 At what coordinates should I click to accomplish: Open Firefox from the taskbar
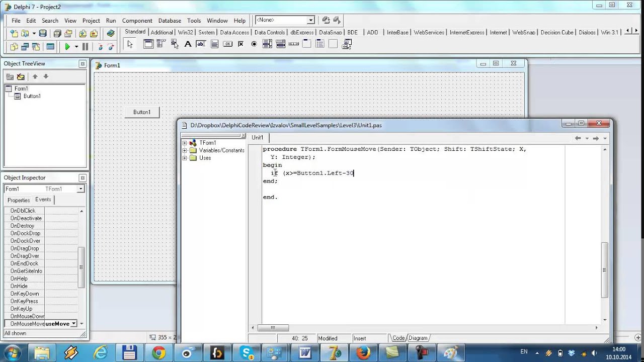click(x=362, y=353)
